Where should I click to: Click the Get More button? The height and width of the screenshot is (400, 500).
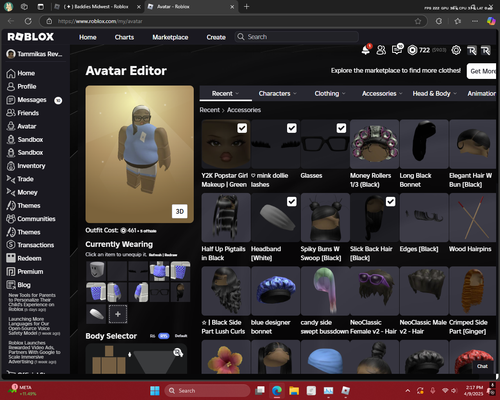tap(482, 71)
